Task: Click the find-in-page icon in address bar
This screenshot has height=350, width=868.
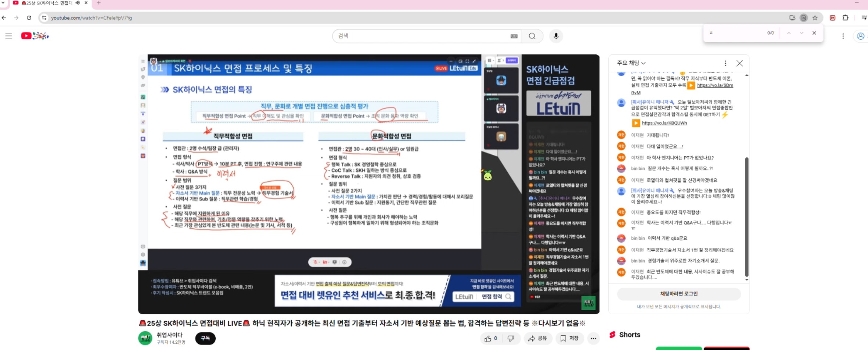Action: pos(804,18)
